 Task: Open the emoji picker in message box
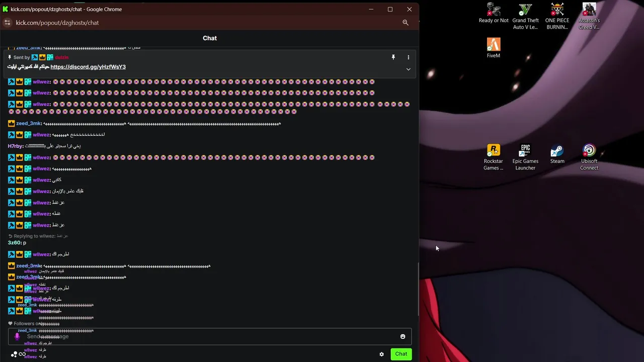click(x=403, y=336)
